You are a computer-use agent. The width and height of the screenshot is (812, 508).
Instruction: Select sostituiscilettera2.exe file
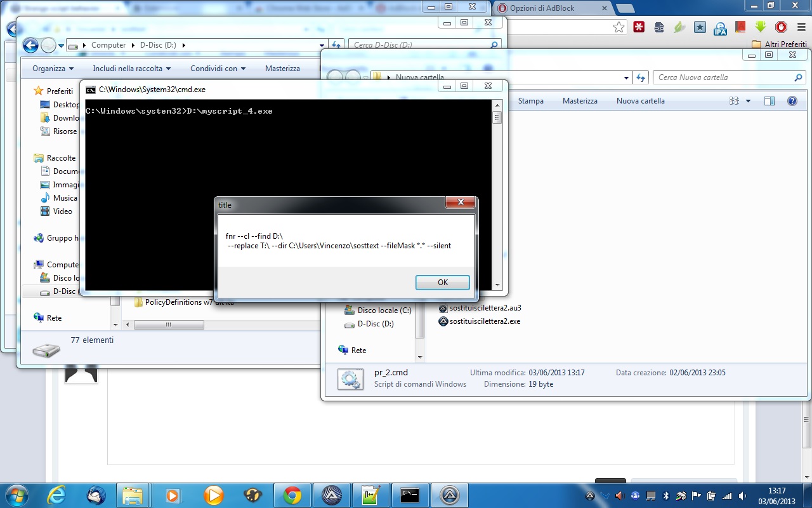[x=479, y=321]
